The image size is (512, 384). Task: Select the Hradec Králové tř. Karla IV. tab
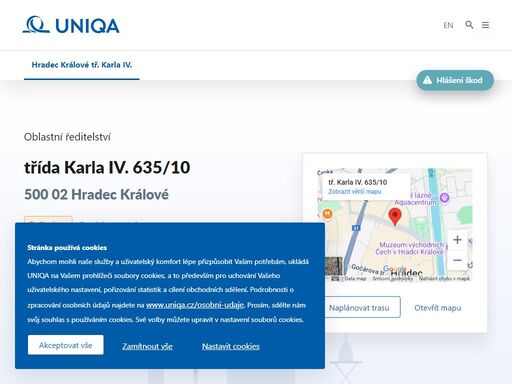(x=82, y=65)
